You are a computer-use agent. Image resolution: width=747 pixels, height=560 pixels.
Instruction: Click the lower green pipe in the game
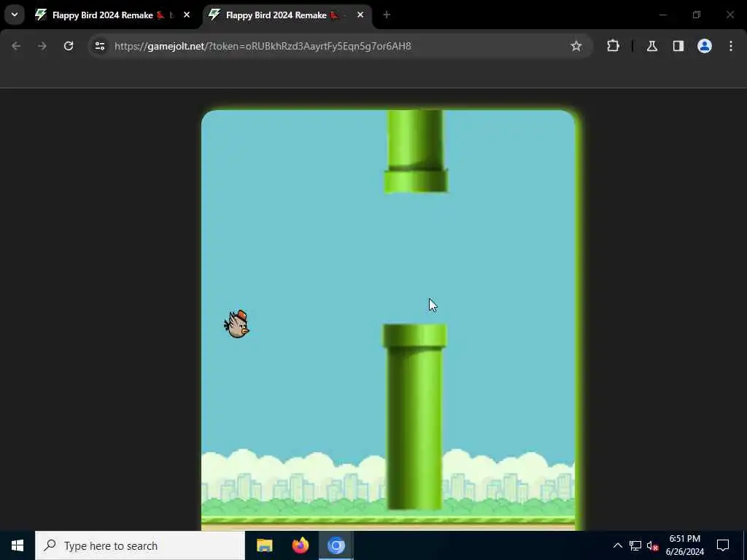pyautogui.click(x=414, y=416)
